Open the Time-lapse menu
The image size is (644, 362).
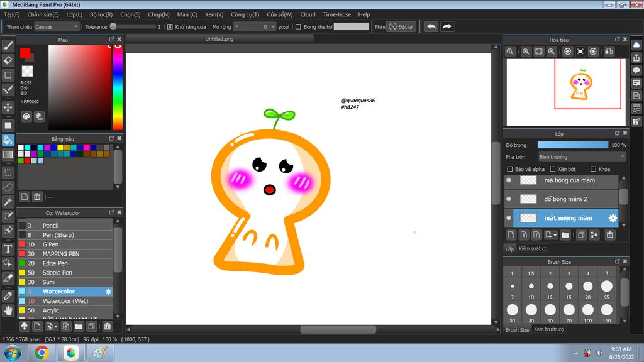pyautogui.click(x=337, y=14)
